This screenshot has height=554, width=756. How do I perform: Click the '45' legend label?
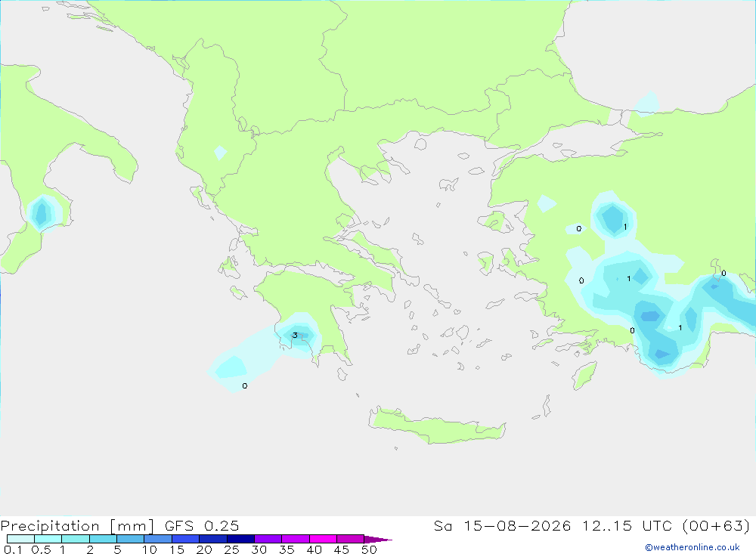342,549
